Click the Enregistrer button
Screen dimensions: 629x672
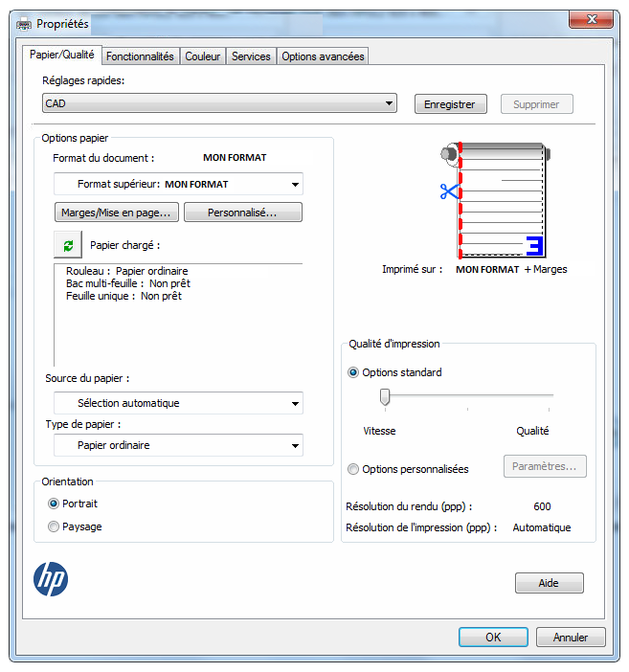coord(450,104)
